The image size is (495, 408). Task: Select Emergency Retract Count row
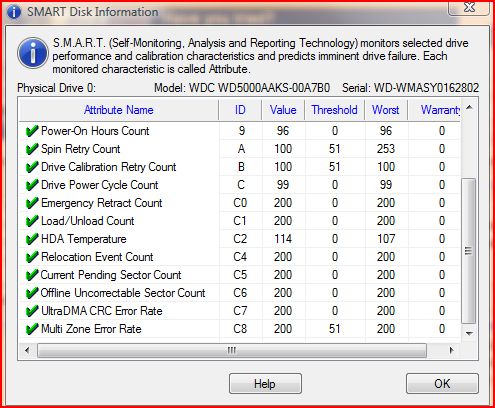[240, 203]
